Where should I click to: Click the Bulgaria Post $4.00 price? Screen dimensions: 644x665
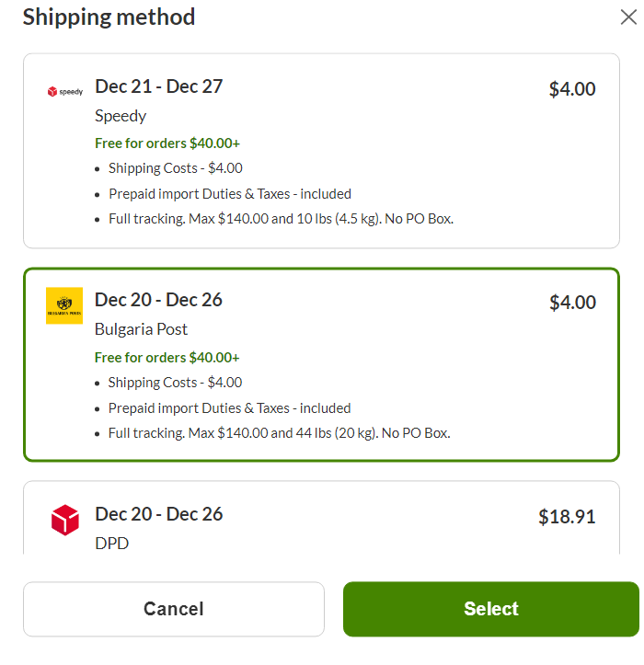(x=573, y=303)
